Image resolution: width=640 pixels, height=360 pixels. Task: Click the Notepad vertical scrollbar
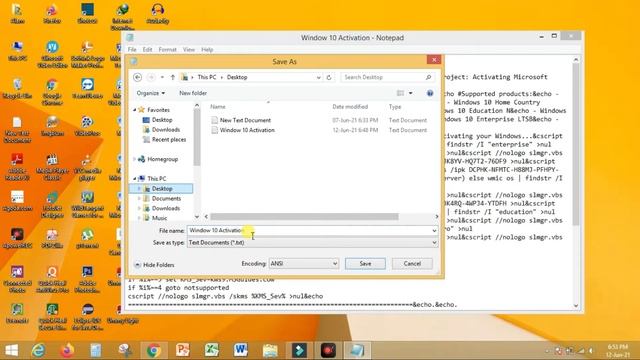[x=576, y=145]
